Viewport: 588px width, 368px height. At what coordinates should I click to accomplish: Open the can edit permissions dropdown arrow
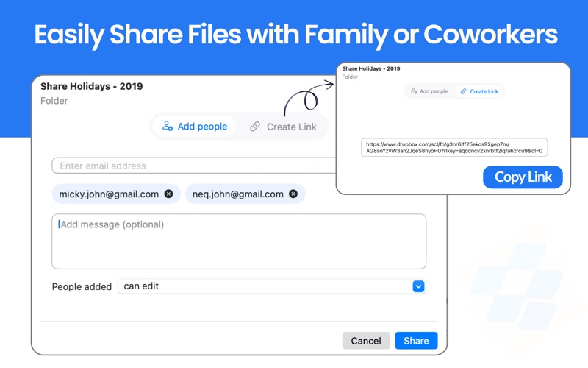418,286
